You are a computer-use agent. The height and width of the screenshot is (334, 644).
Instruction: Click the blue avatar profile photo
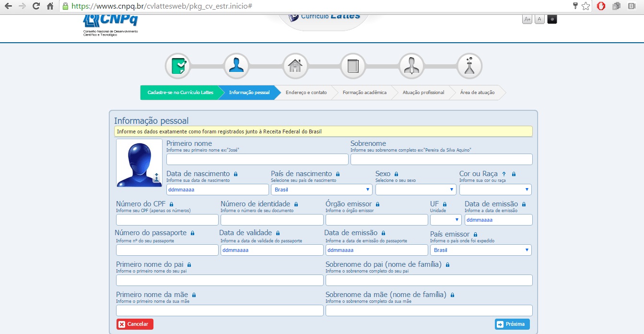coord(139,163)
